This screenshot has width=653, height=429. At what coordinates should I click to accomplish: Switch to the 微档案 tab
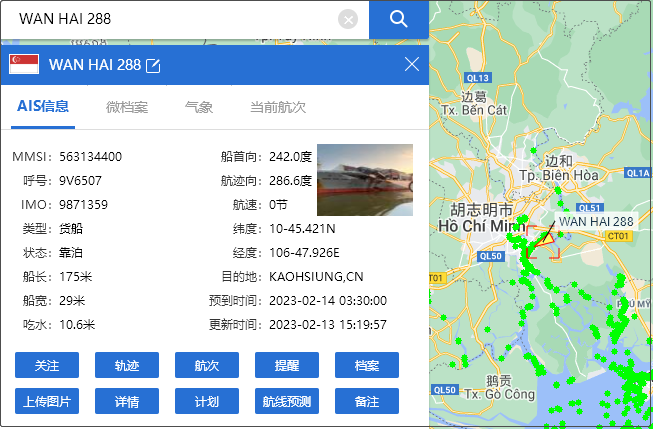point(127,106)
